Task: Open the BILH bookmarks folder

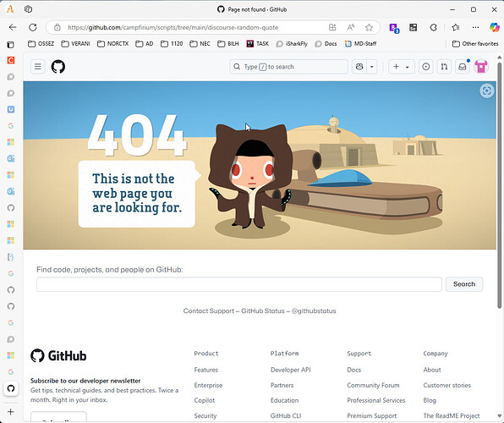Action: [x=228, y=44]
